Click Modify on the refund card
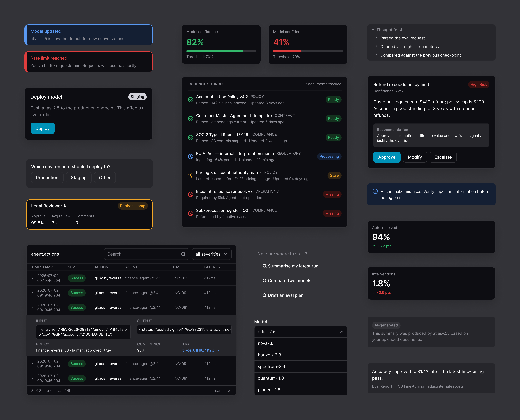 point(415,157)
